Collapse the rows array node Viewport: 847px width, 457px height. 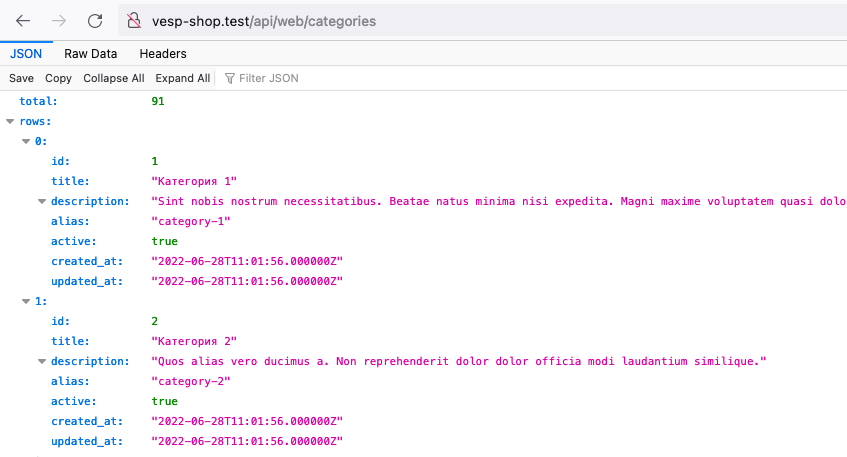(10, 121)
